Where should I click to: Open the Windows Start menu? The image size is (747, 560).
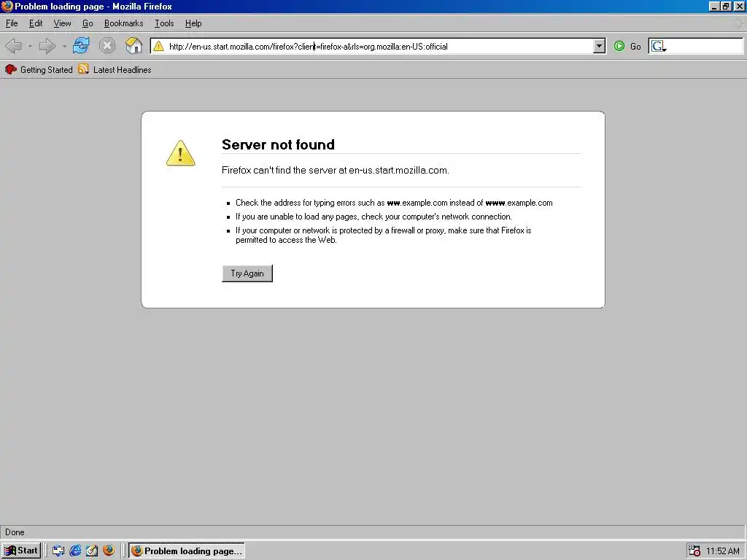(x=21, y=551)
